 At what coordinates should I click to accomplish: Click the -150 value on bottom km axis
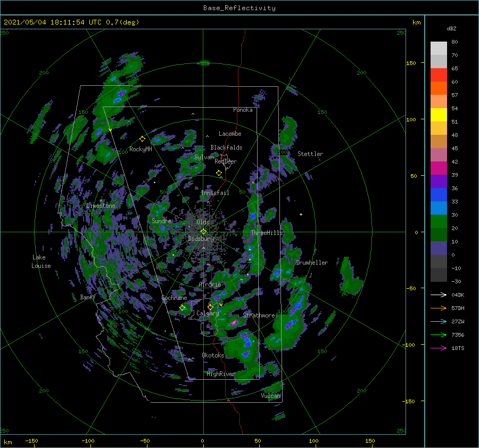point(31,441)
